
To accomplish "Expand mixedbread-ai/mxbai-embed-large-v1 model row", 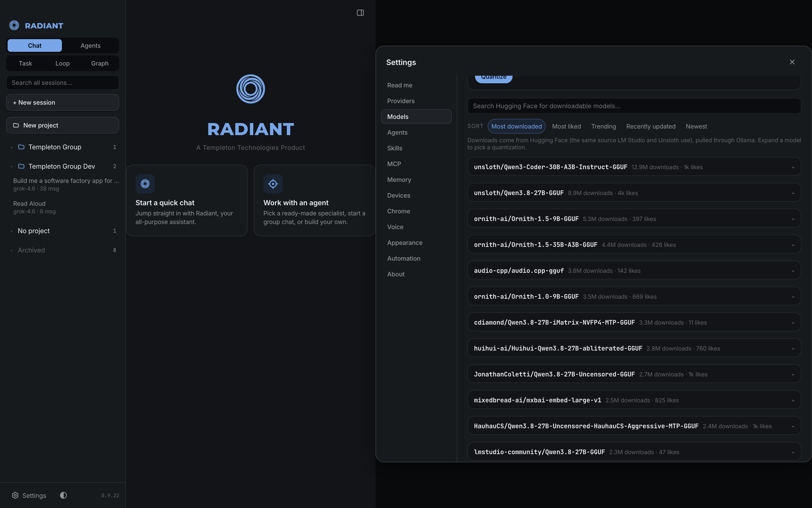I will pos(634,400).
